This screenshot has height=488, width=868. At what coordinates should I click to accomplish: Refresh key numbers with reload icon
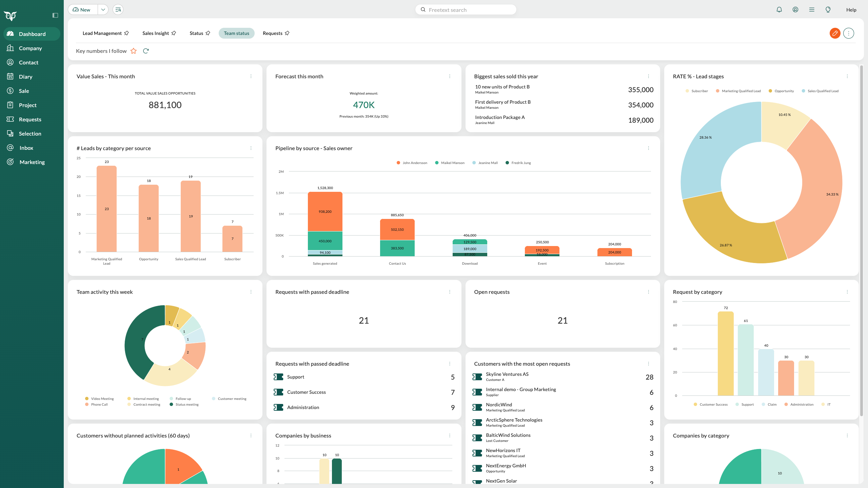pyautogui.click(x=146, y=51)
